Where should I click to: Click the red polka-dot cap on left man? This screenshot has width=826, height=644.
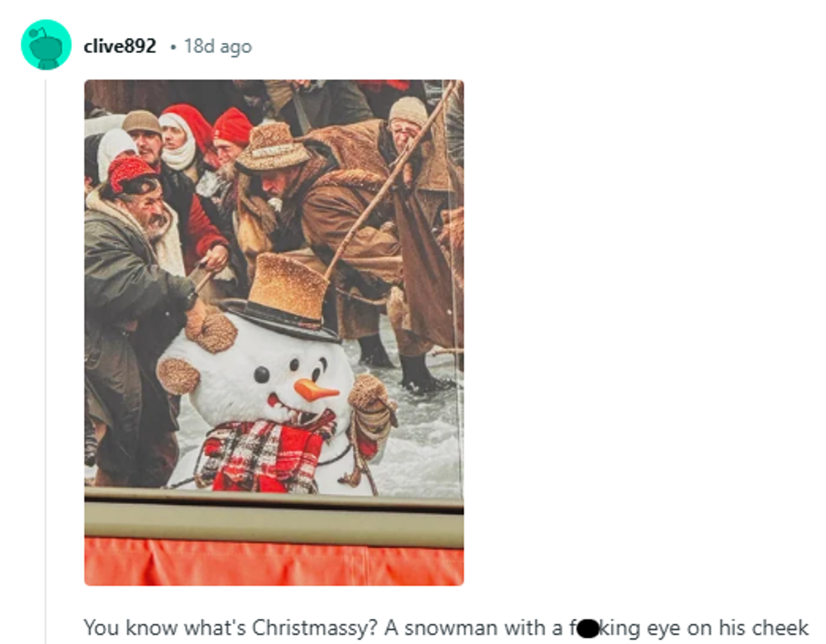tap(128, 171)
